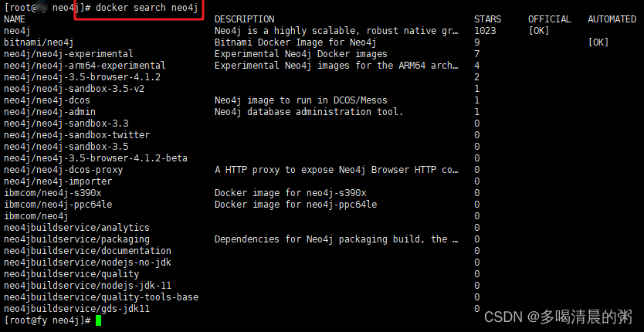Click the green terminal cursor block
The width and height of the screenshot is (644, 332).
tap(98, 320)
